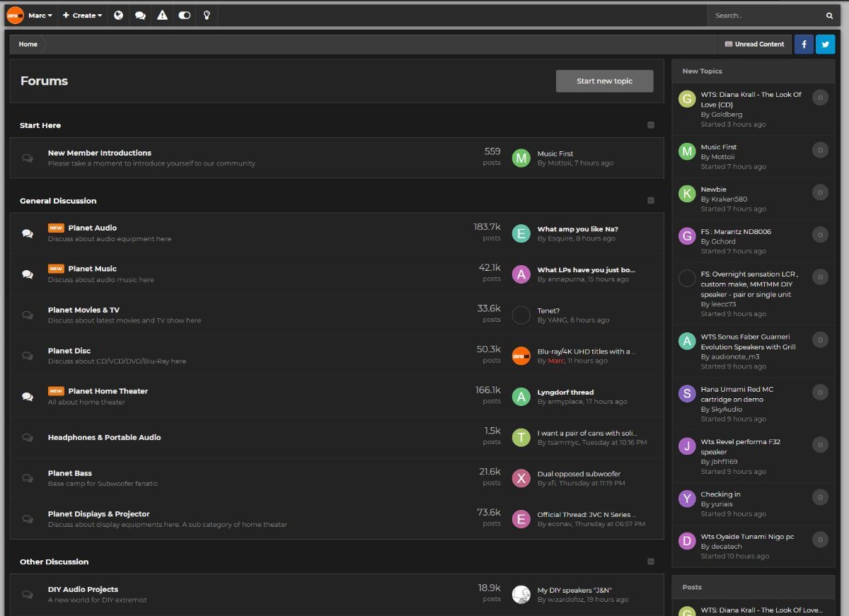Click the Planet Audio speech-bubble forum icon
The height and width of the screenshot is (616, 849).
(x=28, y=232)
